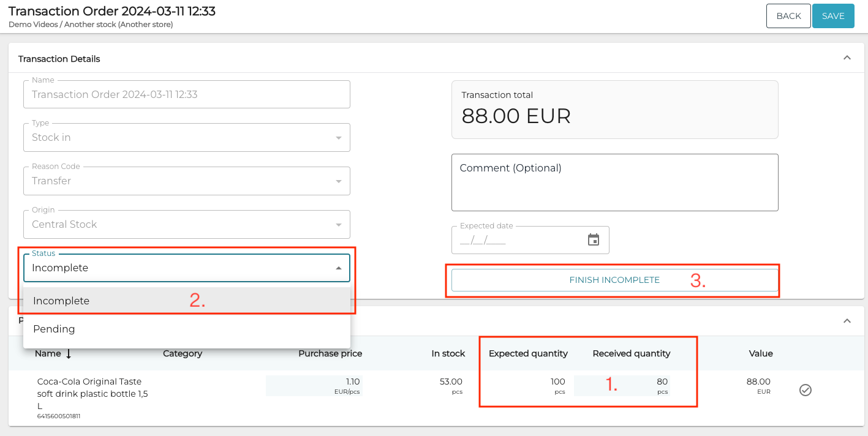This screenshot has height=436, width=868.
Task: Click the Origin field dropdown arrow
Action: (339, 224)
